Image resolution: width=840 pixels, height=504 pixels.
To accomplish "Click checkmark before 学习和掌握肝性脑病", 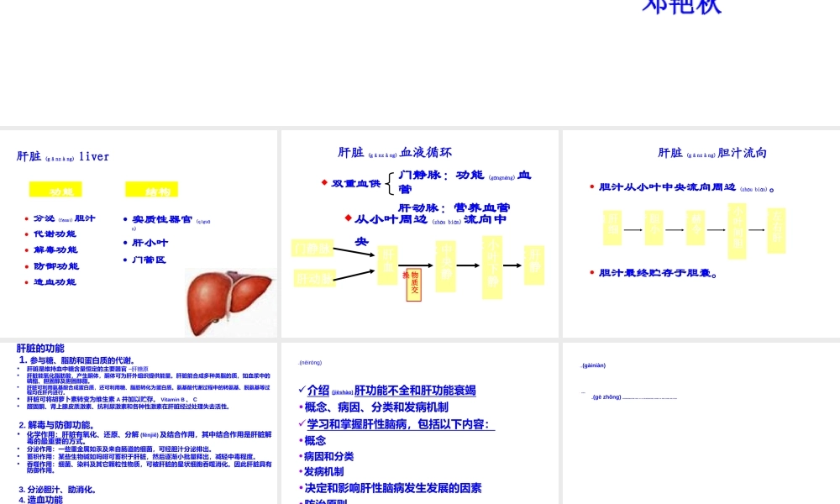I will point(300,423).
